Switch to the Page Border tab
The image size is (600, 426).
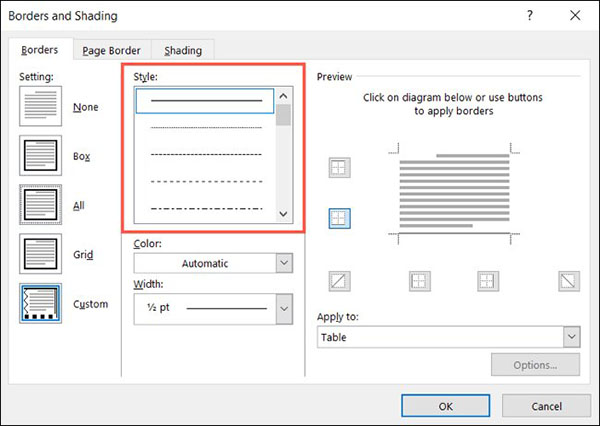click(x=111, y=50)
